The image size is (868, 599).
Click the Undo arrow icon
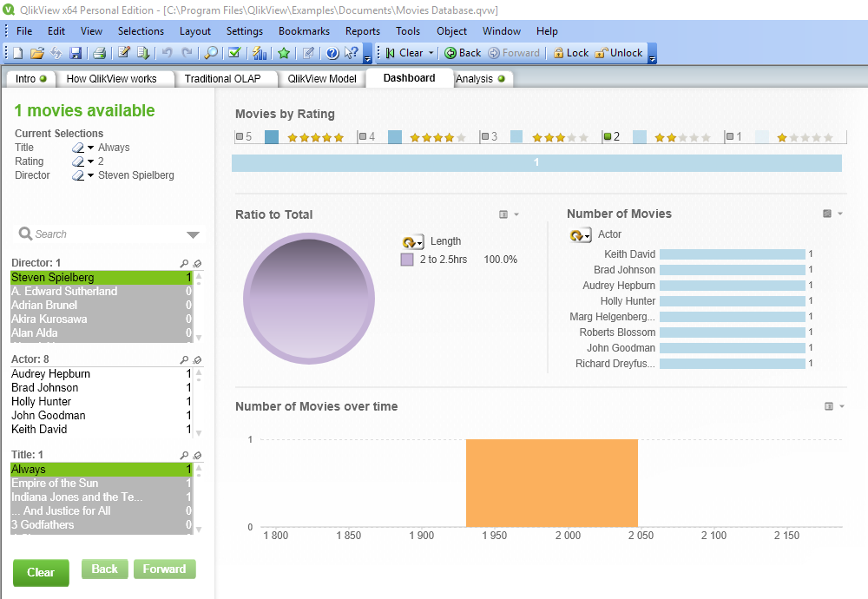tap(167, 53)
